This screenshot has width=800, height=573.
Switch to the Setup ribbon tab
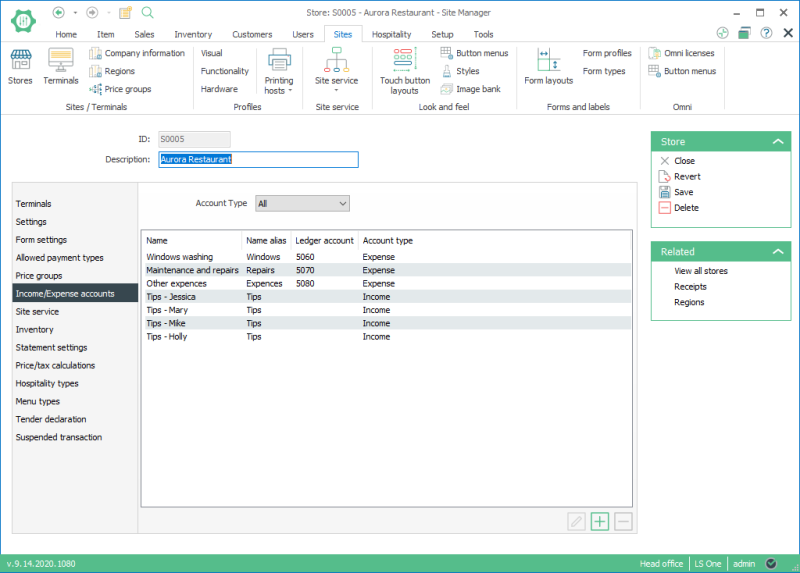442,34
